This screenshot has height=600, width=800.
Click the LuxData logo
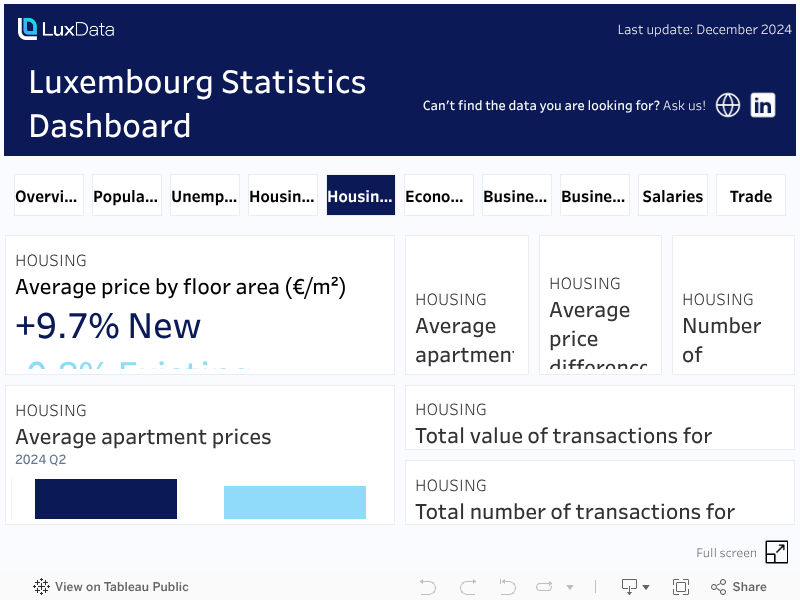click(x=66, y=29)
